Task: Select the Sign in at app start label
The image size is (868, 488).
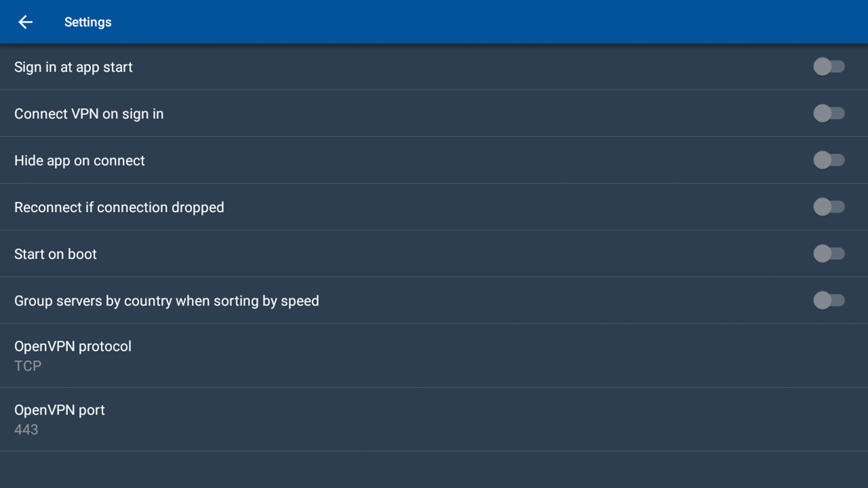Action: [73, 67]
